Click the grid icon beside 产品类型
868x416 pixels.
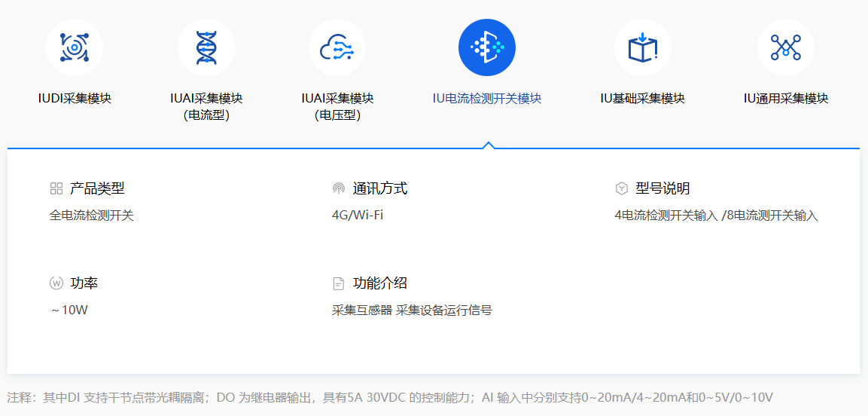(x=56, y=188)
